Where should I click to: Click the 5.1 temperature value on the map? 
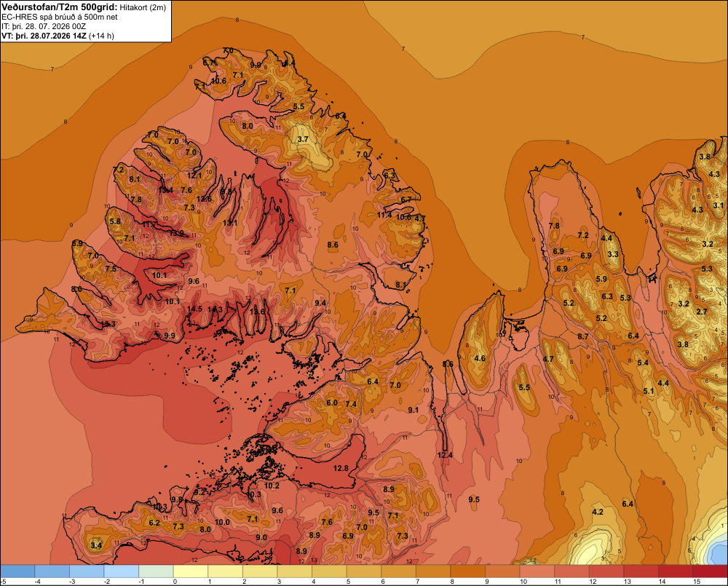(x=649, y=391)
